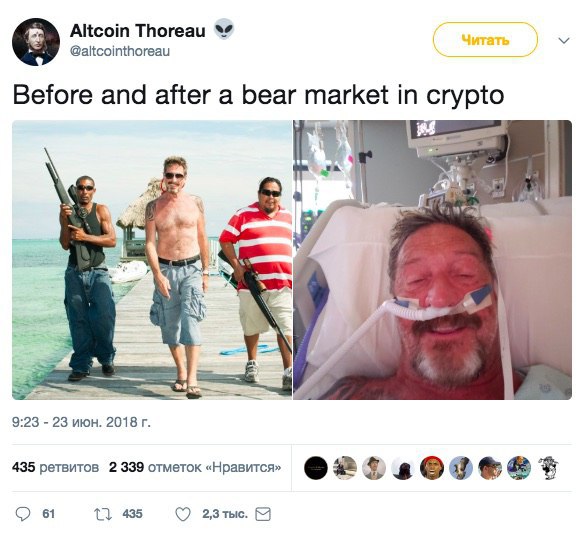Open the Altcoin Thoreau display name
Image resolution: width=587 pixels, height=537 pixels.
tap(138, 30)
